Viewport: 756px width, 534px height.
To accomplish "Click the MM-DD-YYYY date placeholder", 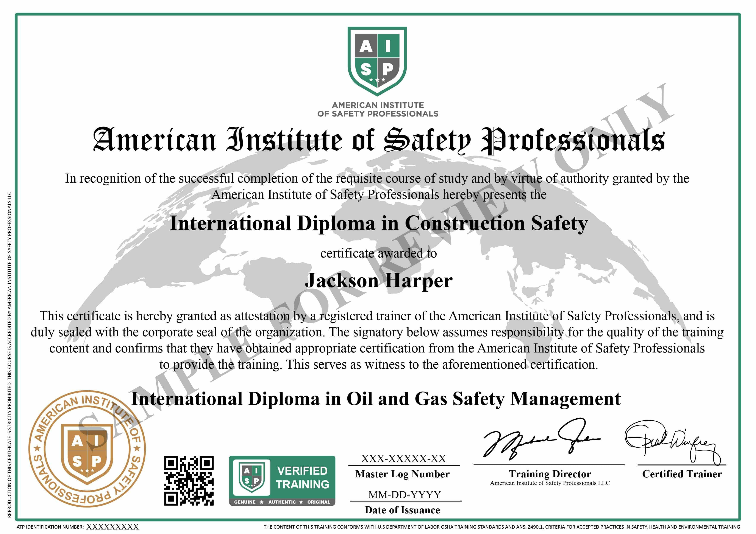I will (x=404, y=495).
